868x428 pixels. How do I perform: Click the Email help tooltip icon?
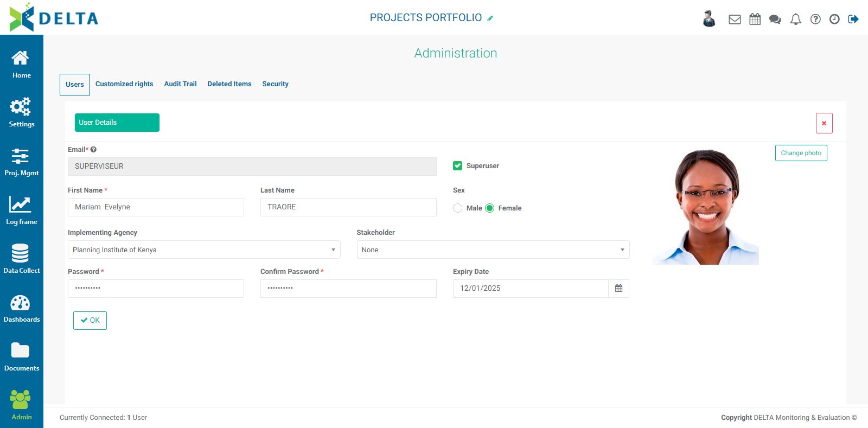(x=93, y=150)
